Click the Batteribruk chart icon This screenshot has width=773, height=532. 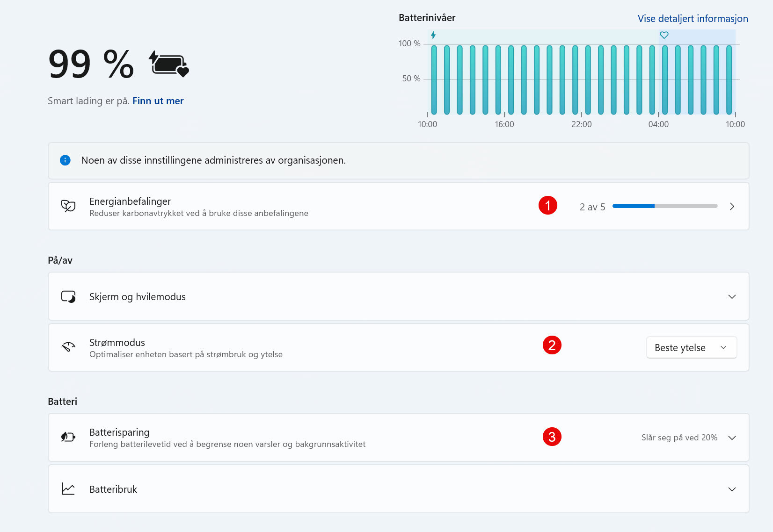[x=68, y=489]
